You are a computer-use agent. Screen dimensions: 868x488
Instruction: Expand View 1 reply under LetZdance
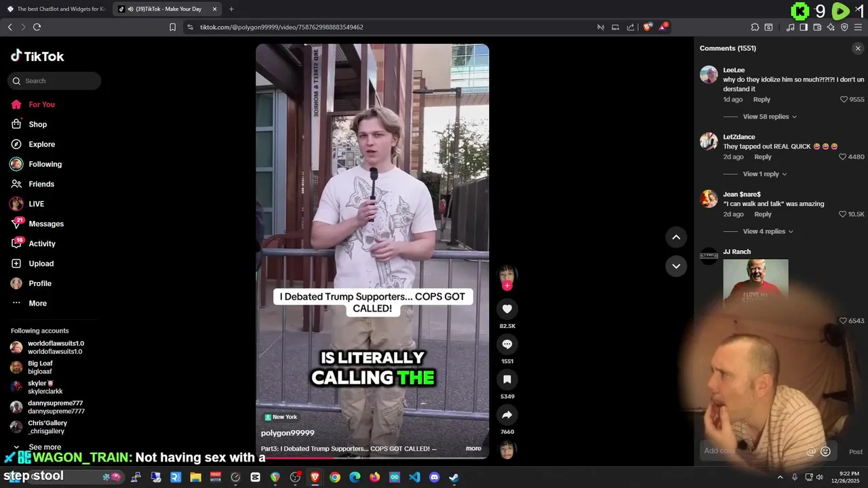[x=765, y=174]
